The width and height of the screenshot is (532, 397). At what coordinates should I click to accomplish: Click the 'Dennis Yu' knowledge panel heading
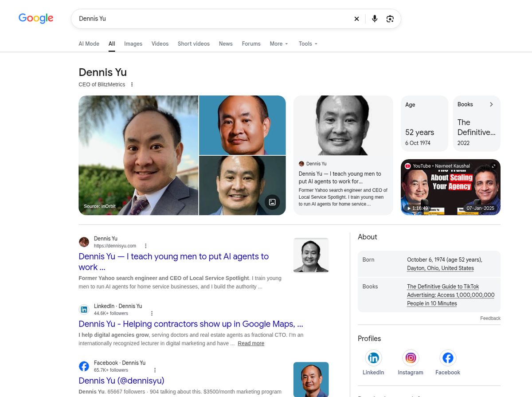pos(102,72)
